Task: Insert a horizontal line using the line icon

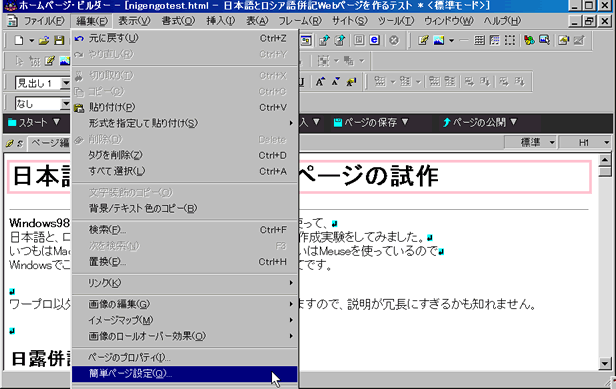Action: tap(464, 40)
